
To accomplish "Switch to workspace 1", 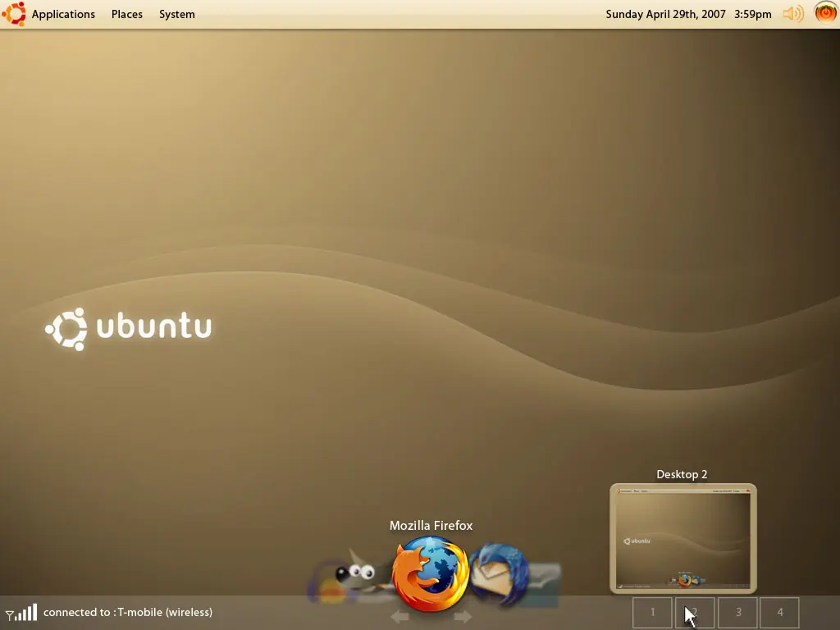I will pos(652,612).
